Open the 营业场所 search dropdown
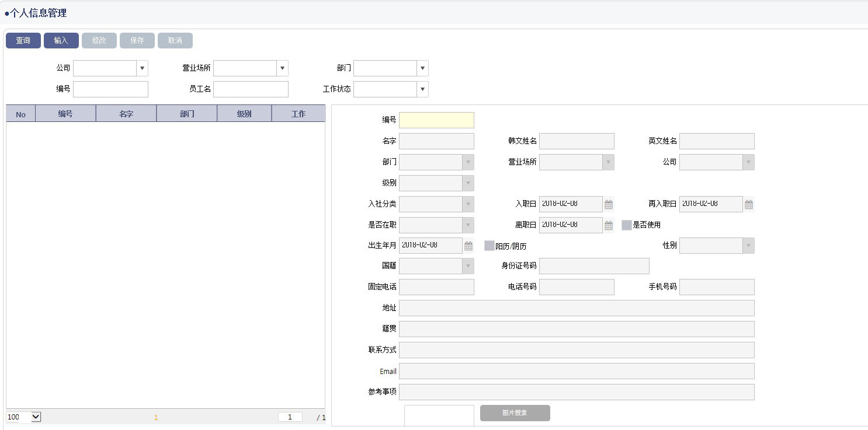The image size is (868, 430). [x=283, y=68]
